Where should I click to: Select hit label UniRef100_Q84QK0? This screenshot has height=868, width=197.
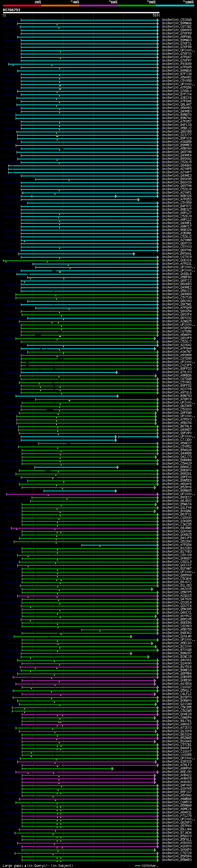click(177, 165)
